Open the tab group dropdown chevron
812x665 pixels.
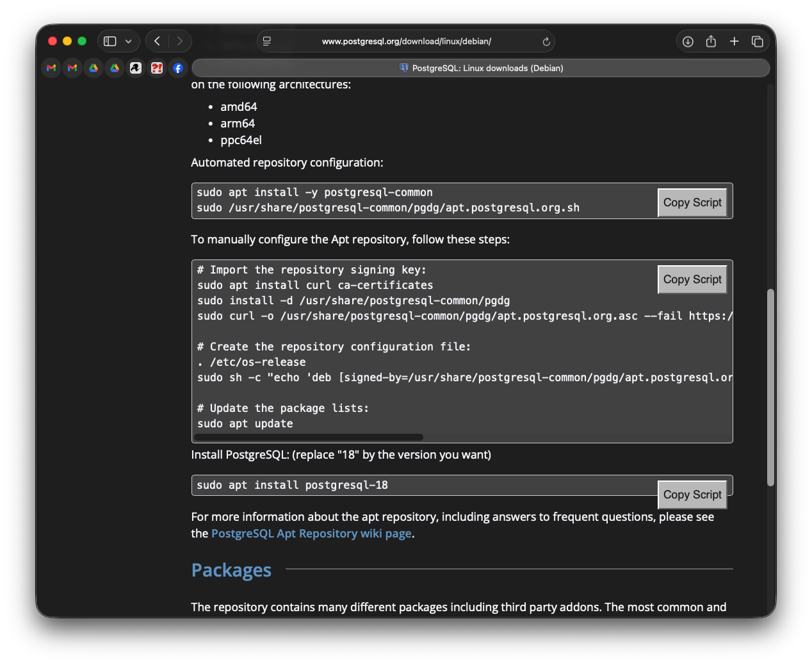coord(129,42)
